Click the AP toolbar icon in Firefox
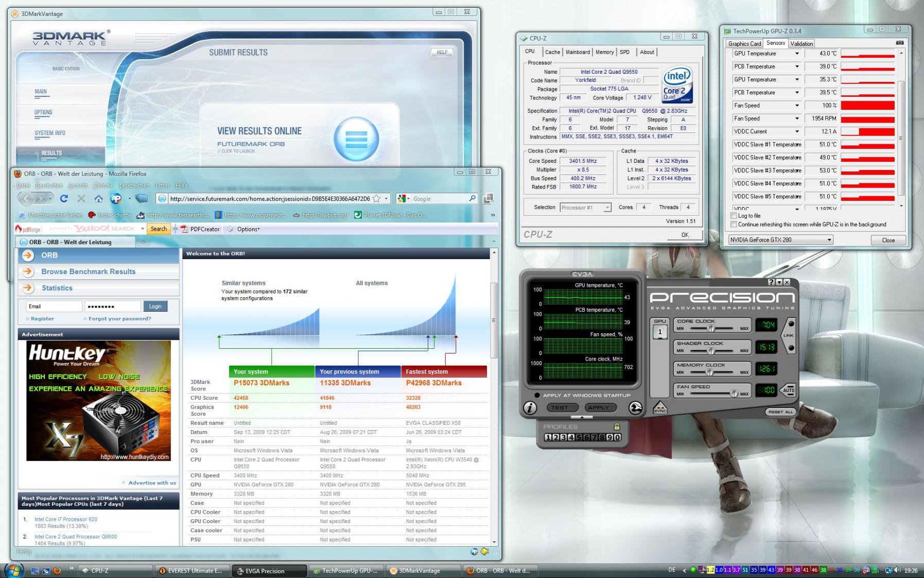 (x=116, y=199)
